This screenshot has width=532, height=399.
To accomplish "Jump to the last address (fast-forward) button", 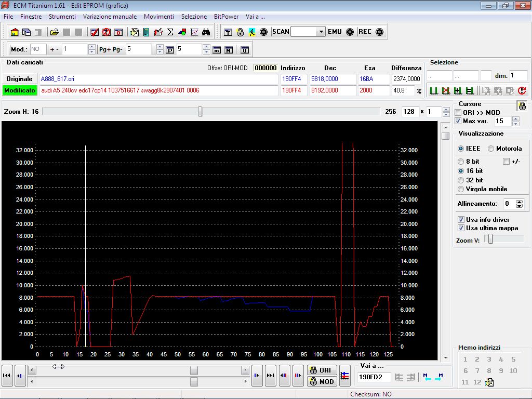I will point(270,376).
